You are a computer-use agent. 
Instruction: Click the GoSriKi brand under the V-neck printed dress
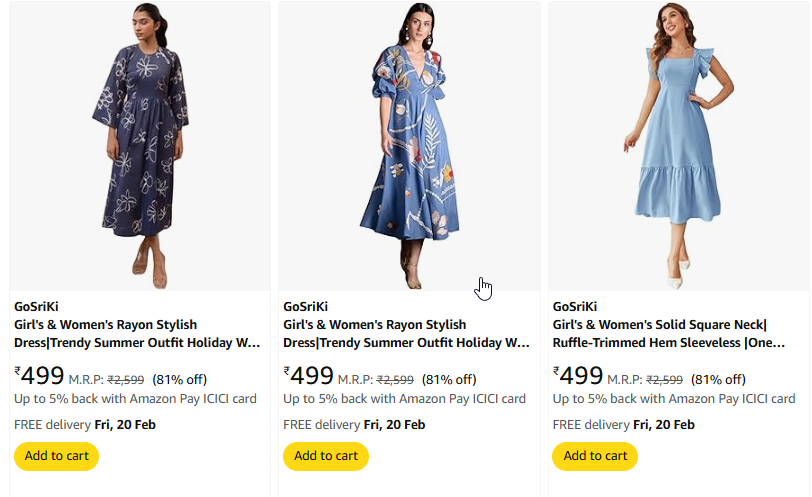(305, 307)
